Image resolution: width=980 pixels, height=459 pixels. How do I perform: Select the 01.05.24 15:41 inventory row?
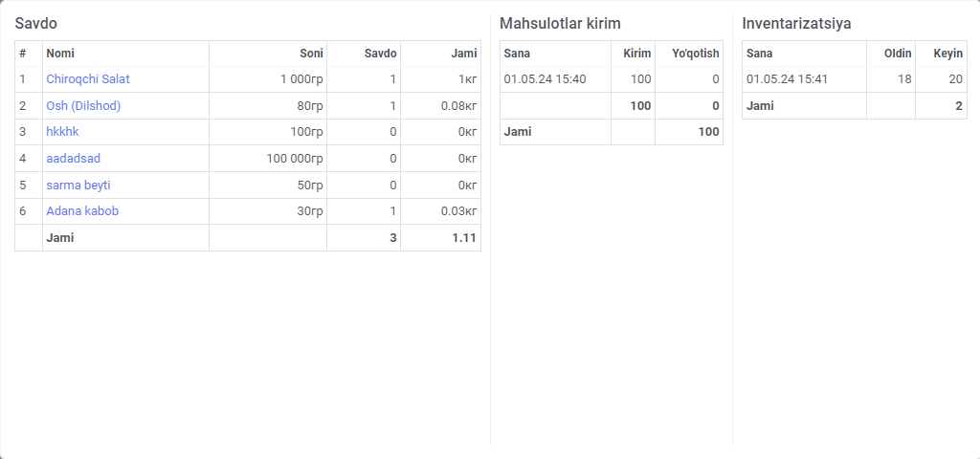pos(855,79)
